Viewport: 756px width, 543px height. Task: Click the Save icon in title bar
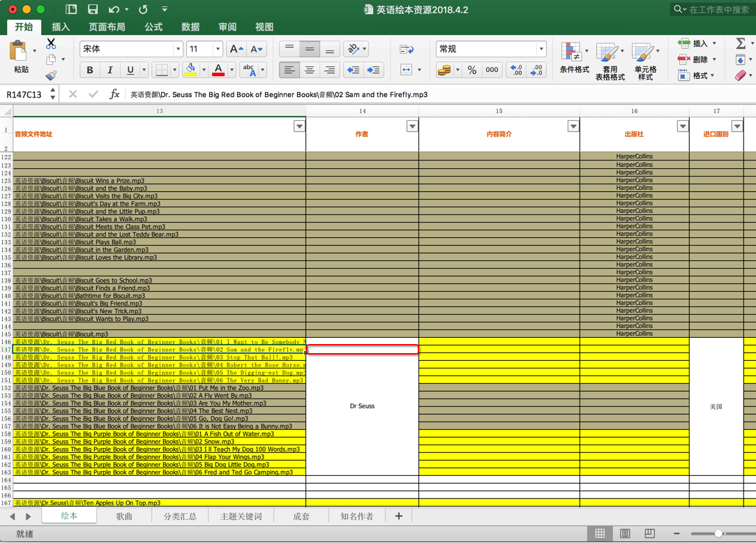point(93,10)
